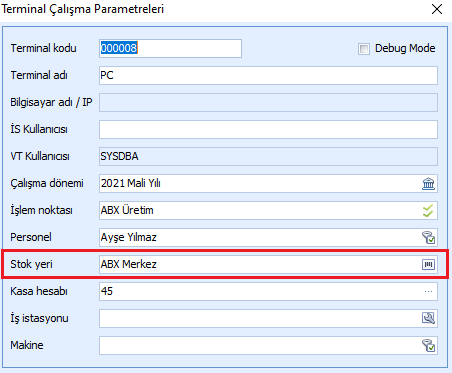Enable the Debug Mode checkbox
This screenshot has height=373, width=452.
point(364,49)
